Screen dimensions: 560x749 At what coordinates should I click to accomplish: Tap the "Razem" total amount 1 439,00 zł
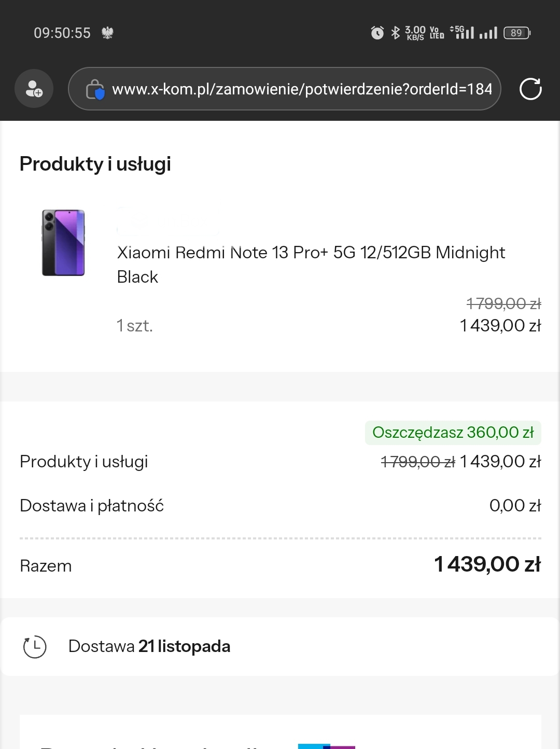point(487,564)
